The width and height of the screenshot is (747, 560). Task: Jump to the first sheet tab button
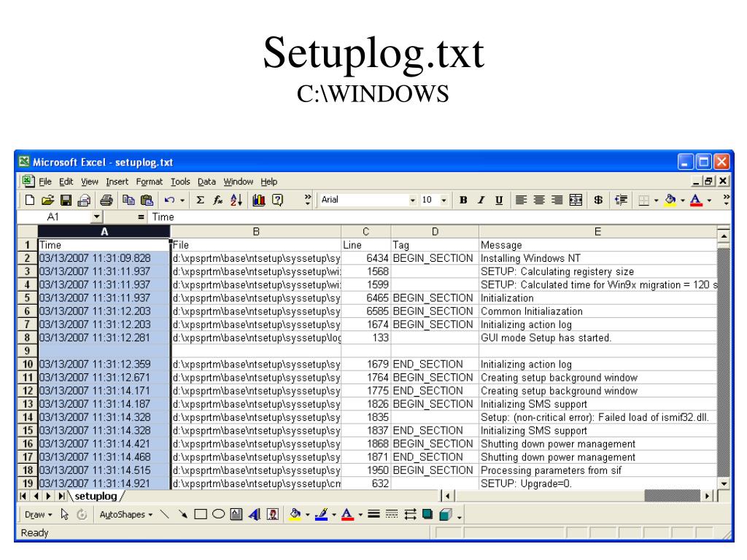[x=23, y=496]
